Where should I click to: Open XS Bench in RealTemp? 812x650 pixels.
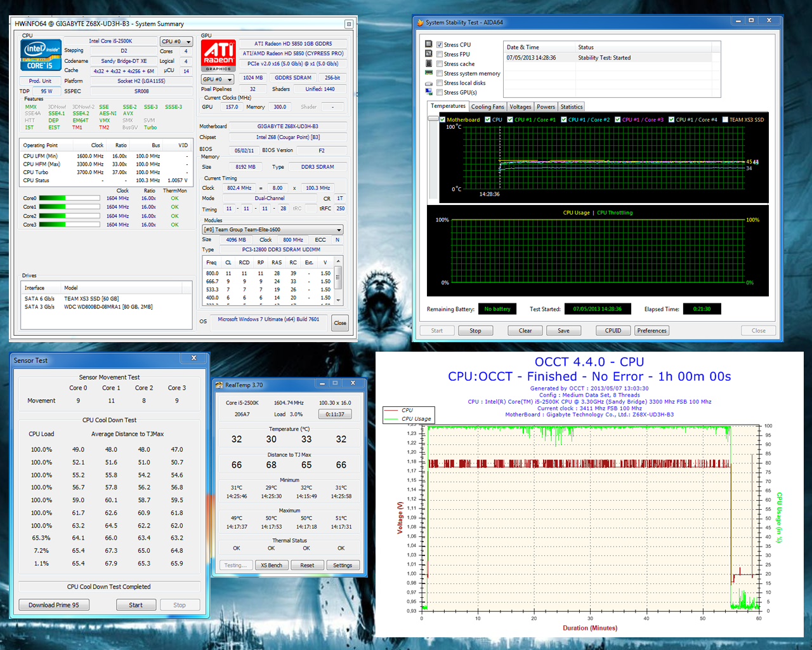[x=272, y=565]
